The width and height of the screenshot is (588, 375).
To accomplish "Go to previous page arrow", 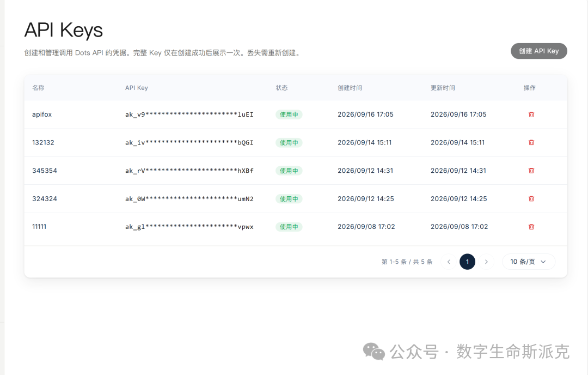I will [x=449, y=262].
